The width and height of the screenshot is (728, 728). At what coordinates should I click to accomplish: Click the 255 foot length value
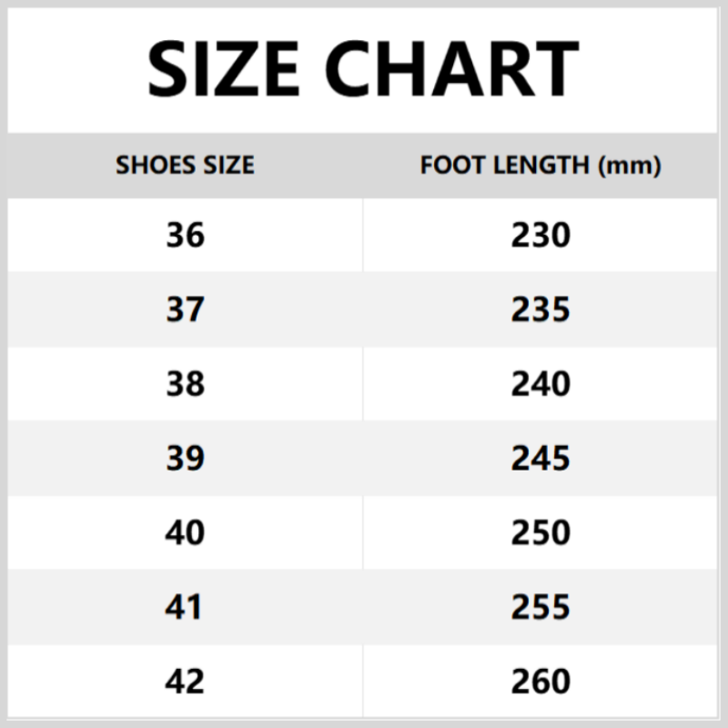pos(541,607)
